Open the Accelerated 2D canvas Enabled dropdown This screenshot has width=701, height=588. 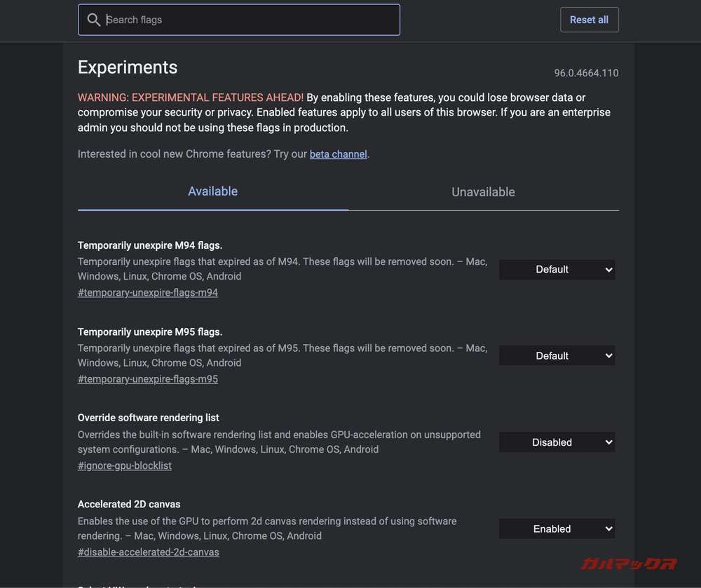pyautogui.click(x=557, y=529)
